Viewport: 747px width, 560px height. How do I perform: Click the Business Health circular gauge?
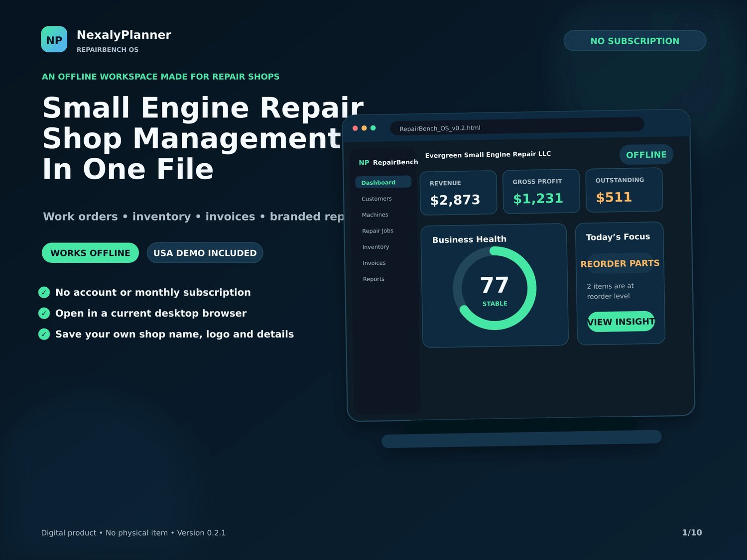coord(495,288)
